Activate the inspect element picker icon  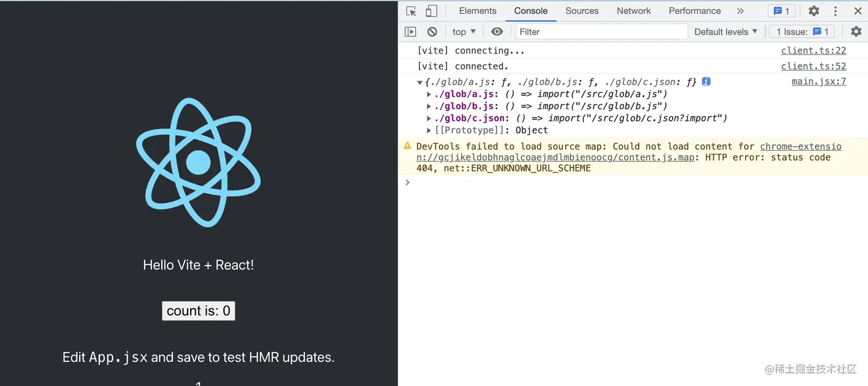point(410,11)
